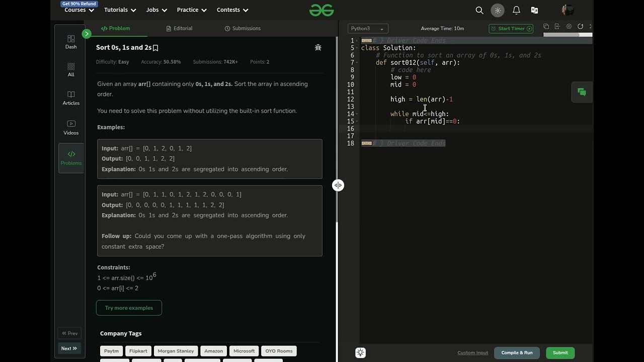644x362 pixels.
Task: Click the exit/export icon in editor toolbar
Action: (557, 27)
